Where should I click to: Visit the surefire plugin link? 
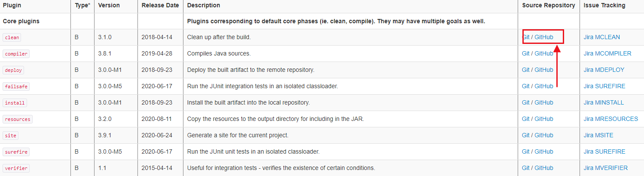pyautogui.click(x=16, y=152)
